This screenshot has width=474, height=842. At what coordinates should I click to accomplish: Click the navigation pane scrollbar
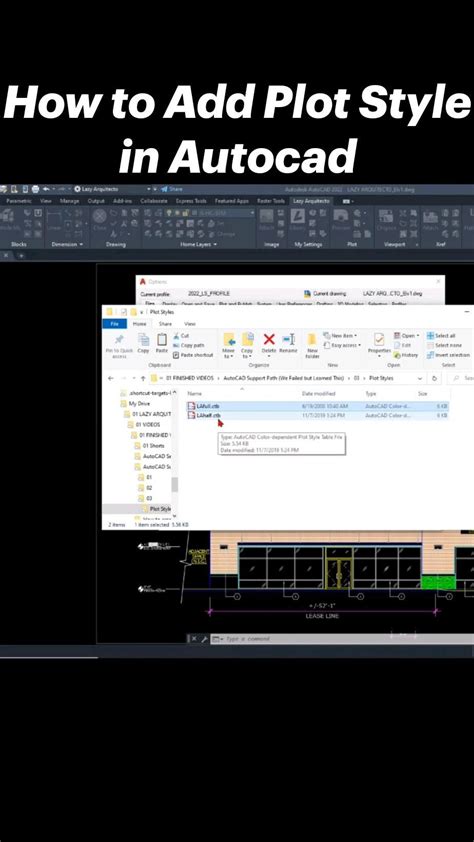coord(174,484)
